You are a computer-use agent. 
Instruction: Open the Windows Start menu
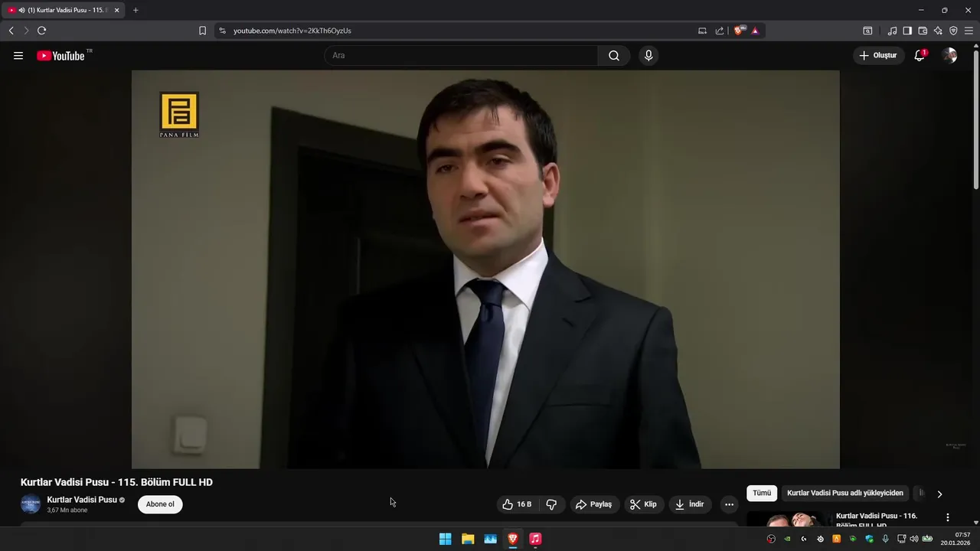[445, 539]
